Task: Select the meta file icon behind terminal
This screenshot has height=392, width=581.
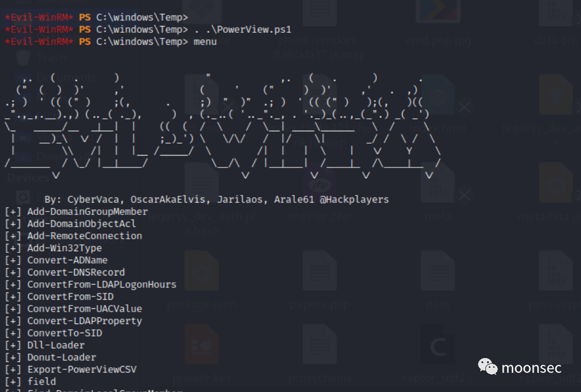Action: point(438,182)
